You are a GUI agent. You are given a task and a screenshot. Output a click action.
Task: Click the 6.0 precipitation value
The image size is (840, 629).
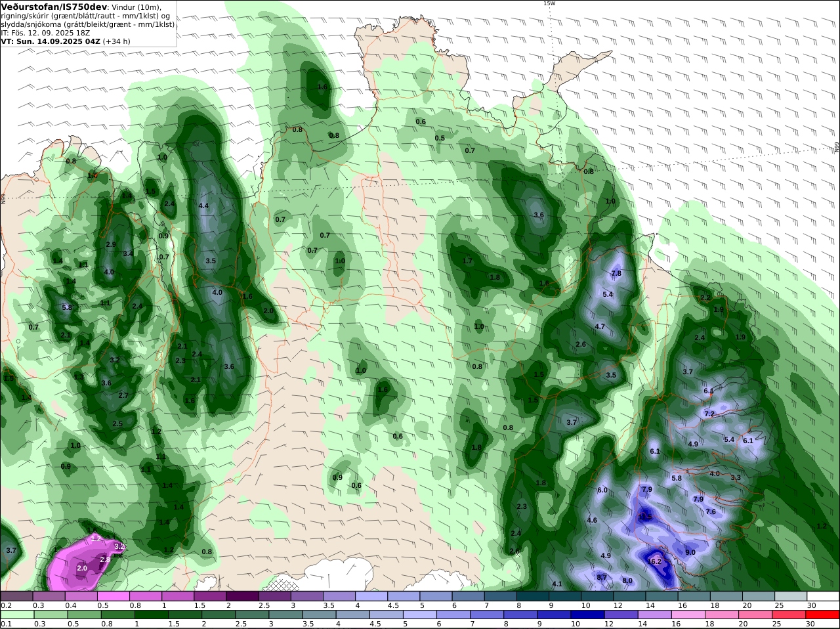click(602, 490)
